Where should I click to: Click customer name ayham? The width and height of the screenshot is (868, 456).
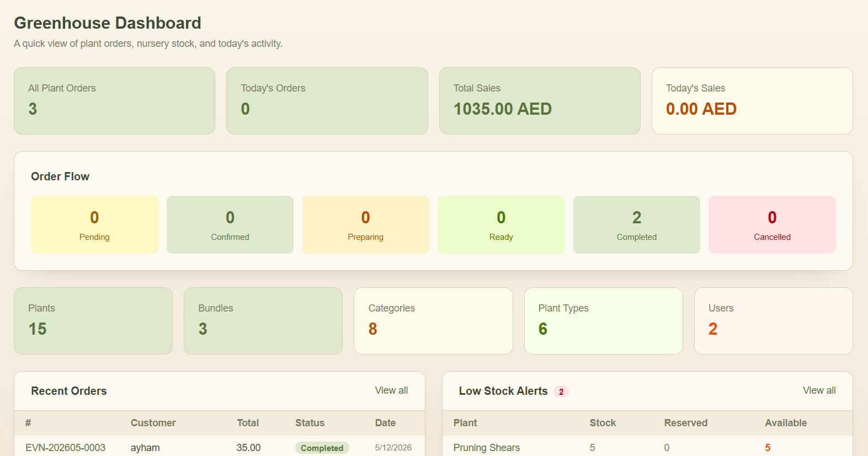click(x=145, y=448)
